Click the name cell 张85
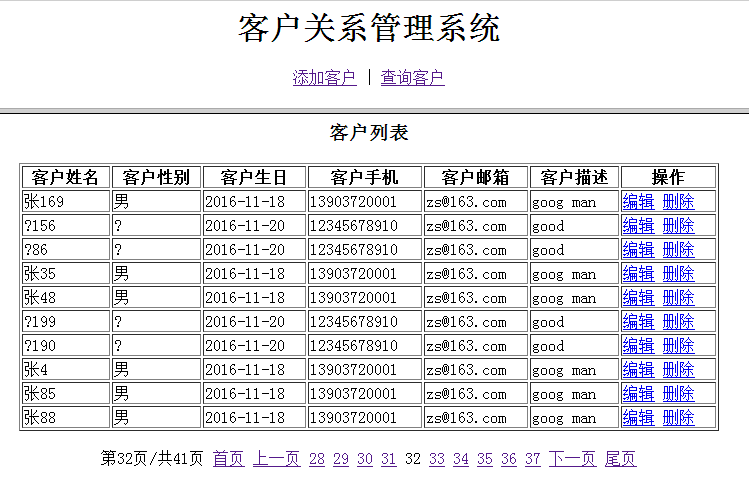 pyautogui.click(x=66, y=394)
